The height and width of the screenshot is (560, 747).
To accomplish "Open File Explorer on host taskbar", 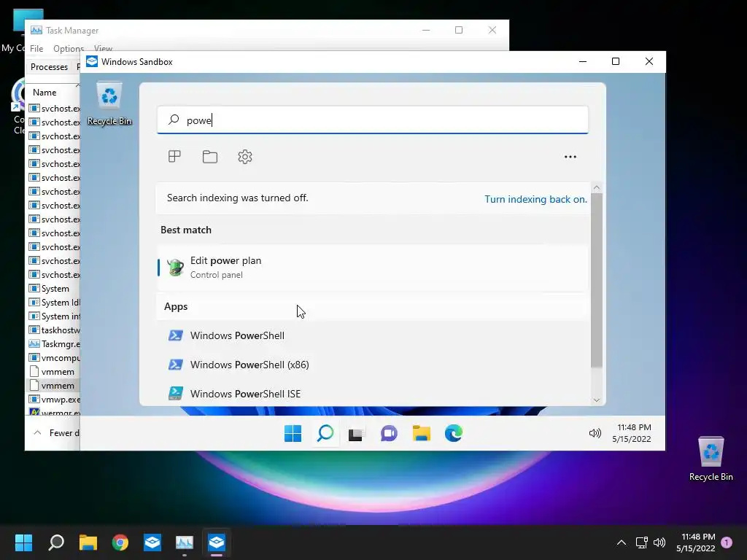I will click(x=88, y=542).
